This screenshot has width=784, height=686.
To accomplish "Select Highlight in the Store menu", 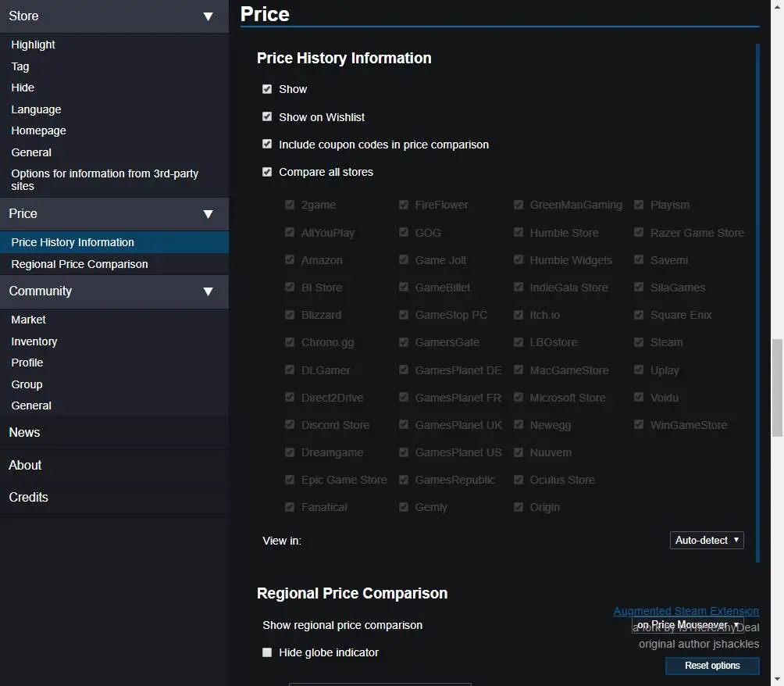I will tap(34, 45).
